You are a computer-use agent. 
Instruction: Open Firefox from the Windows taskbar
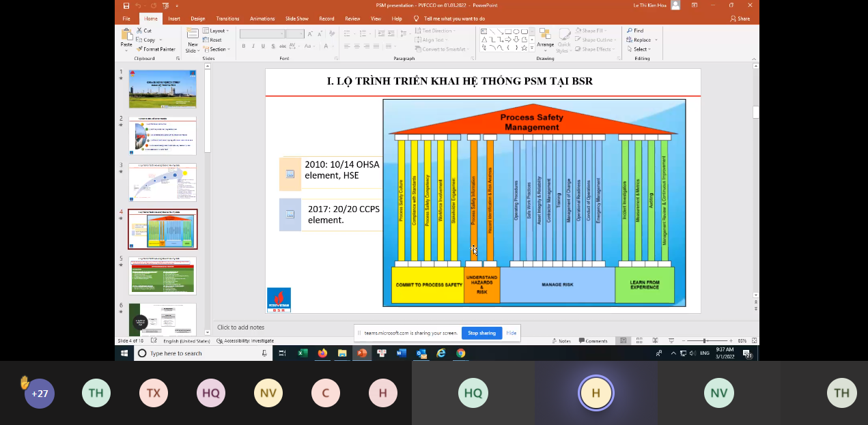click(x=322, y=353)
